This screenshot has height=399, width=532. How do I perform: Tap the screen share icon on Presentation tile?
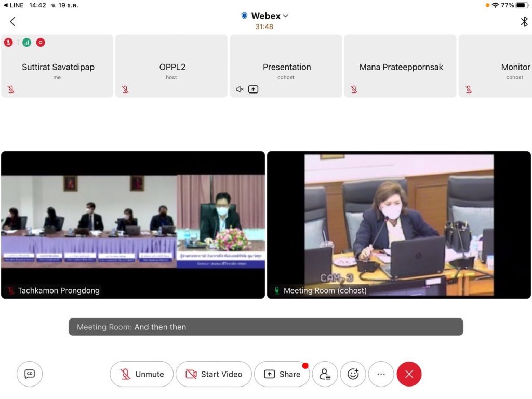pyautogui.click(x=253, y=89)
